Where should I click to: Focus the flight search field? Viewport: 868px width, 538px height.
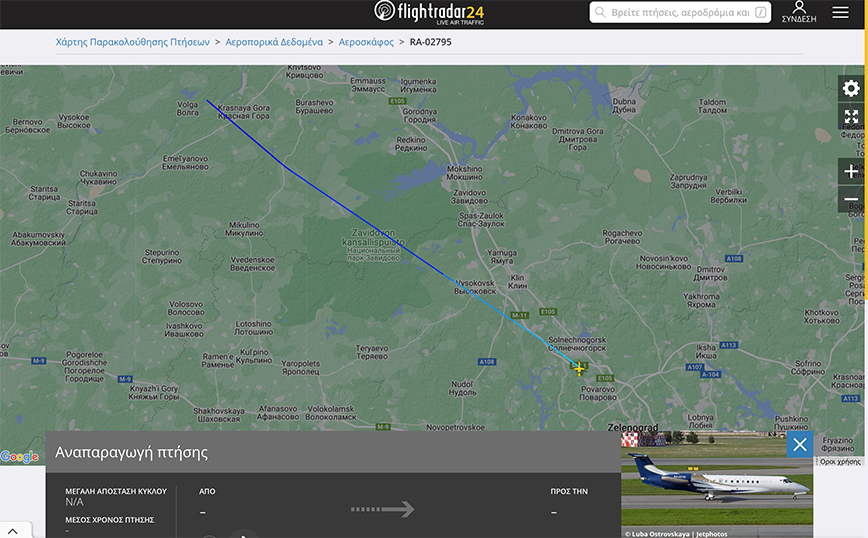pyautogui.click(x=680, y=12)
